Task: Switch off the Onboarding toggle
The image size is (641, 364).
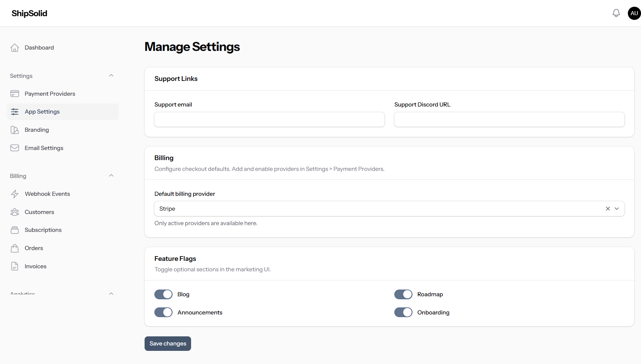Action: click(x=403, y=312)
